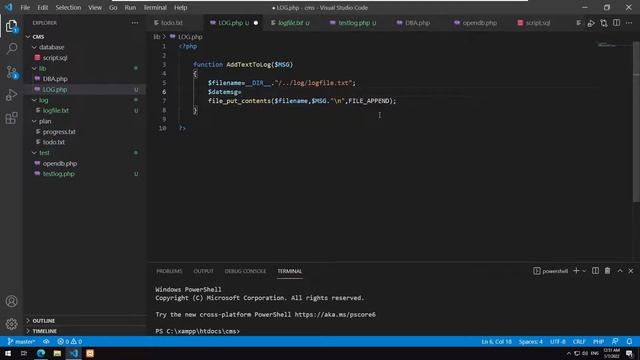Click LOG.php in the breadcrumb
Image resolution: width=640 pixels, height=360 pixels.
pos(190,37)
